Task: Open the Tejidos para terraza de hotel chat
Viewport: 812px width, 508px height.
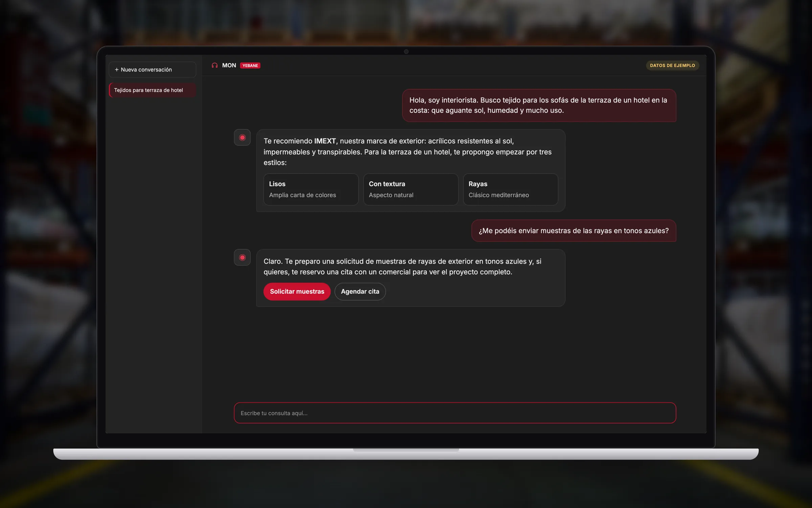Action: 152,90
